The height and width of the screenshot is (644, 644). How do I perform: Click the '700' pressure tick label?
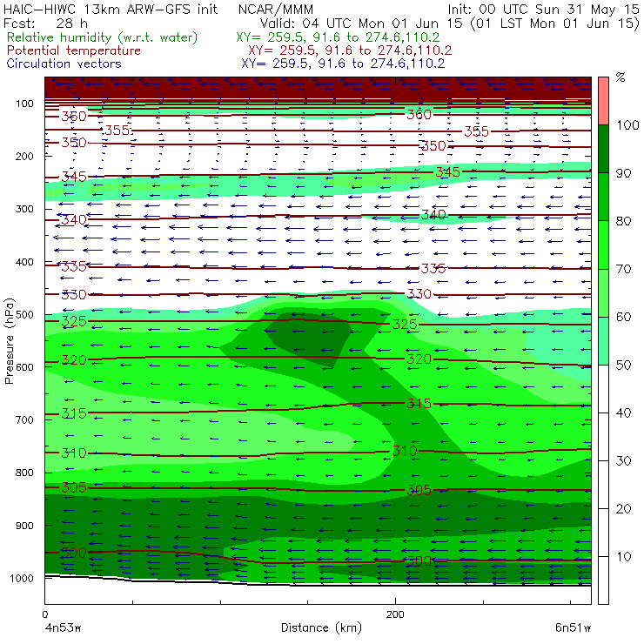click(23, 420)
